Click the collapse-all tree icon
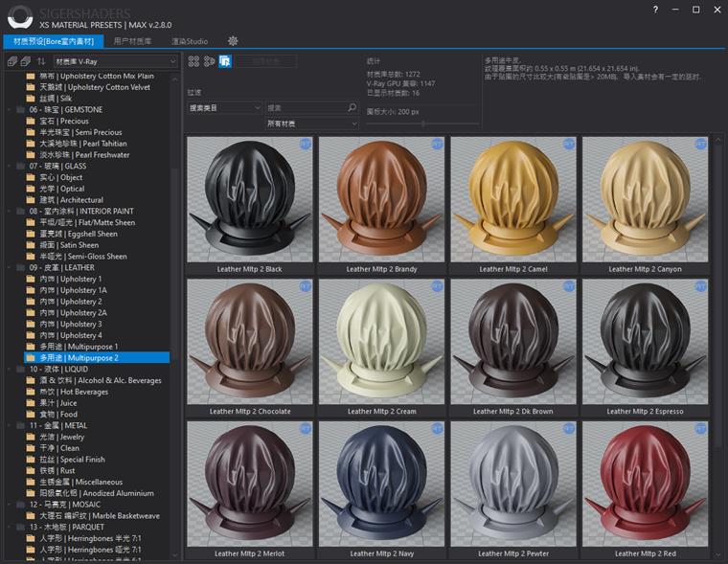The height and width of the screenshot is (564, 728). click(x=26, y=61)
